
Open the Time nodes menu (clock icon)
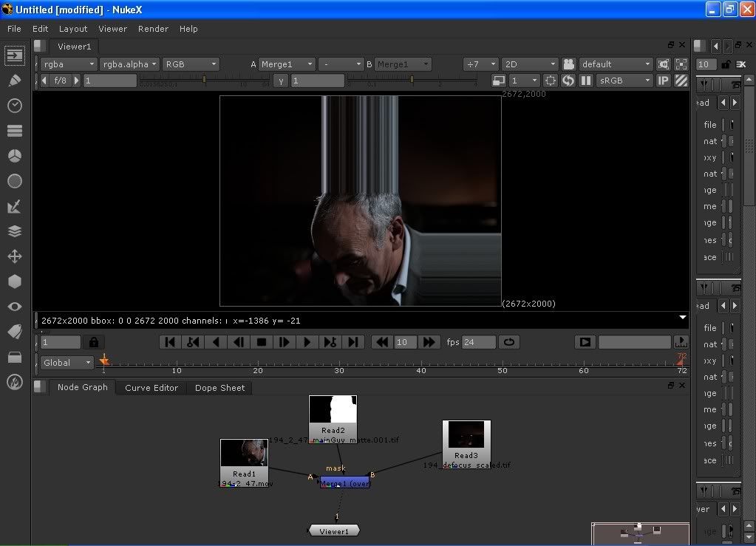14,106
